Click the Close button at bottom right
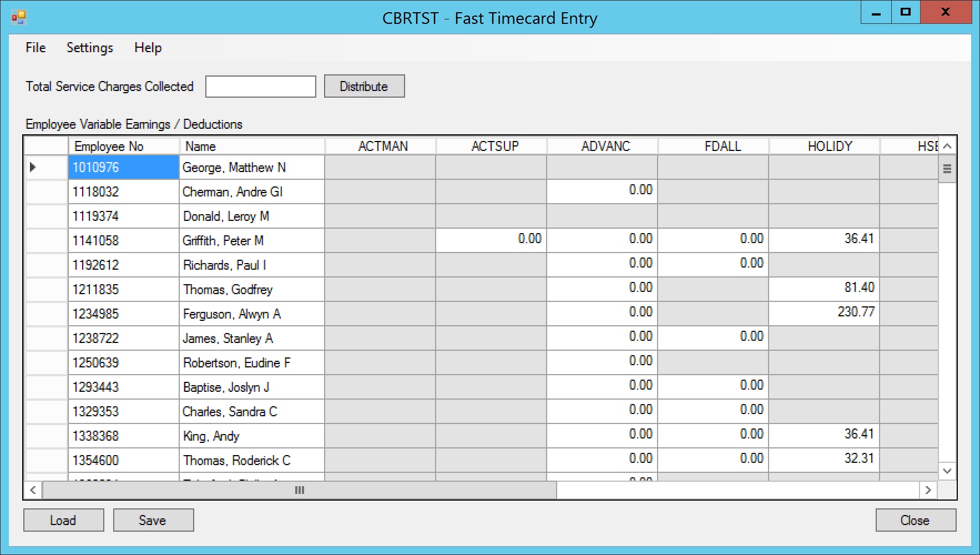This screenshot has width=980, height=555. (x=916, y=520)
